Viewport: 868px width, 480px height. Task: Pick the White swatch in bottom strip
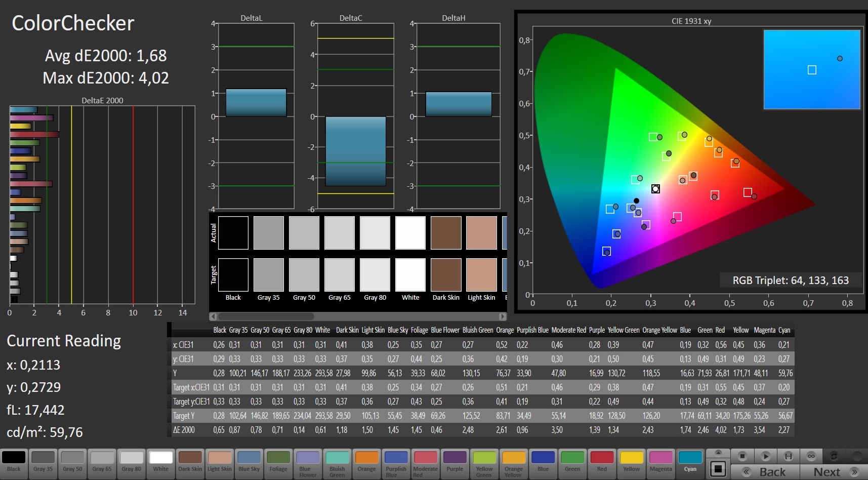pyautogui.click(x=160, y=463)
